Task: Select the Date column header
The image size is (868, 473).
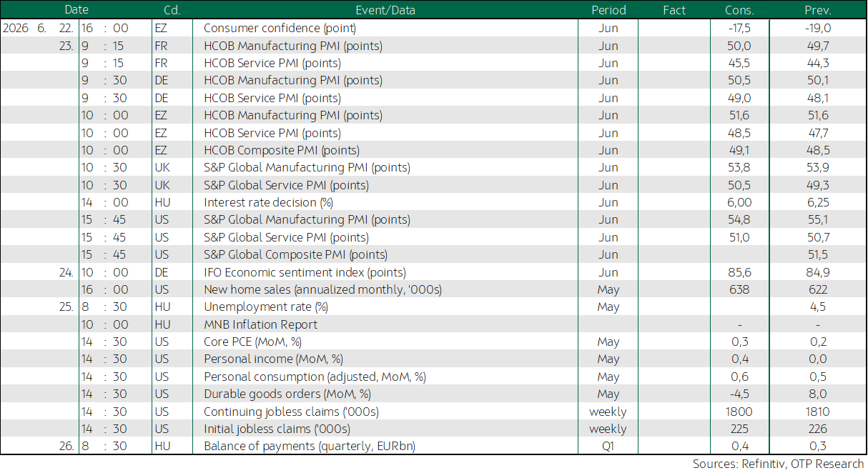Action: pyautogui.click(x=77, y=10)
